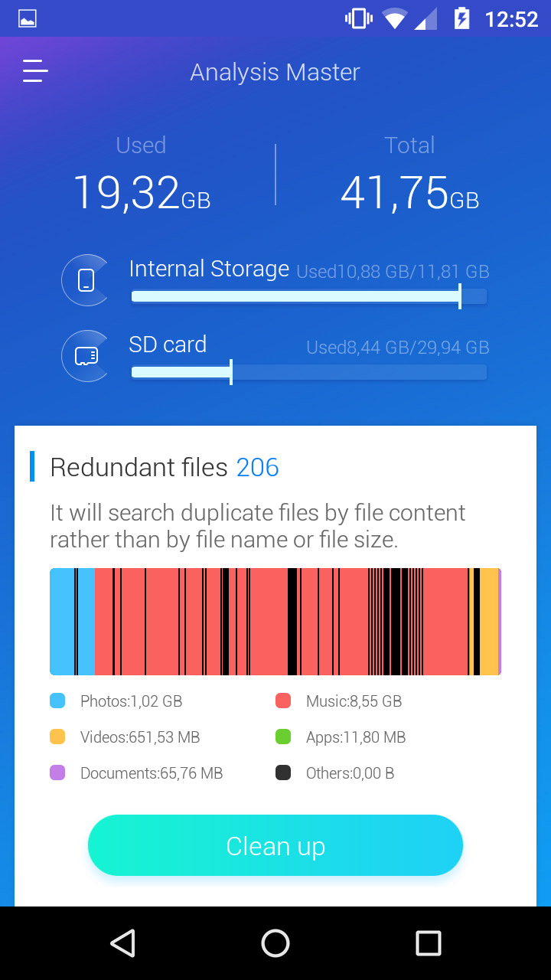
Task: Tap the Used 19,32 GB summary
Action: click(142, 178)
